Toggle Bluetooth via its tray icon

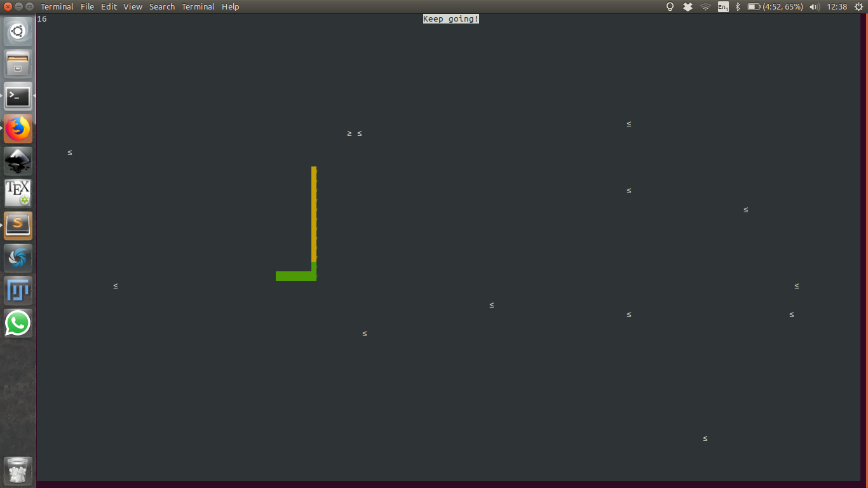tap(737, 6)
